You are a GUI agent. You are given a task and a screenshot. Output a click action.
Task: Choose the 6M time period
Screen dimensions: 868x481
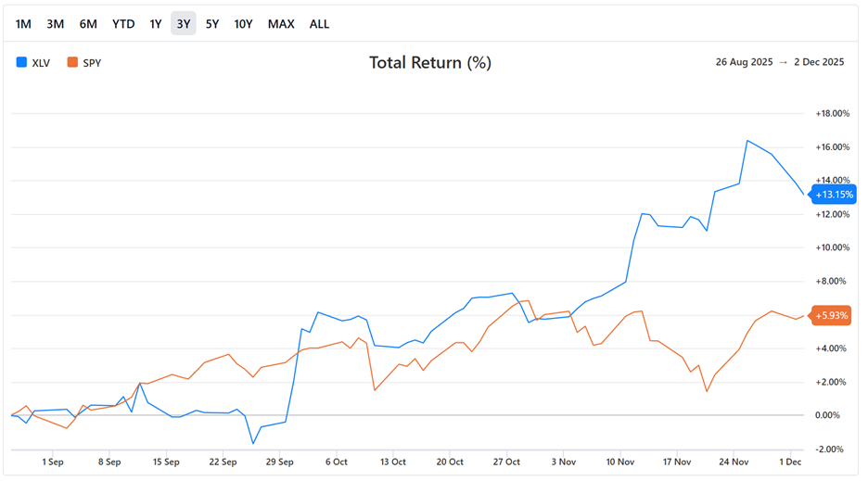(x=88, y=24)
